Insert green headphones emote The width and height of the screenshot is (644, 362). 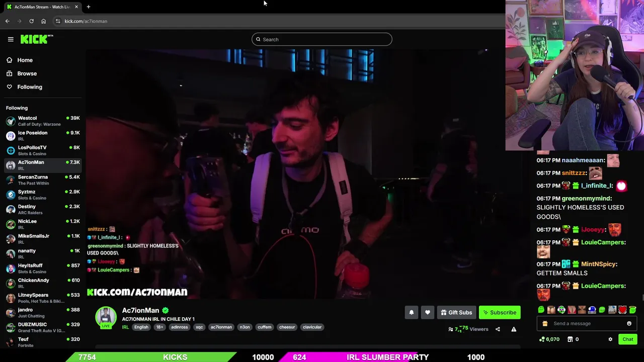[561, 310]
